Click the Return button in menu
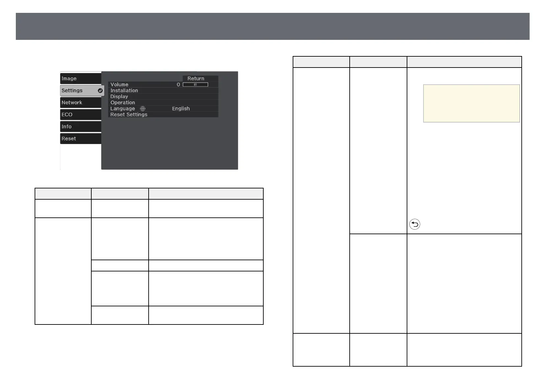Screen dimensions: 555x392 [200, 78]
